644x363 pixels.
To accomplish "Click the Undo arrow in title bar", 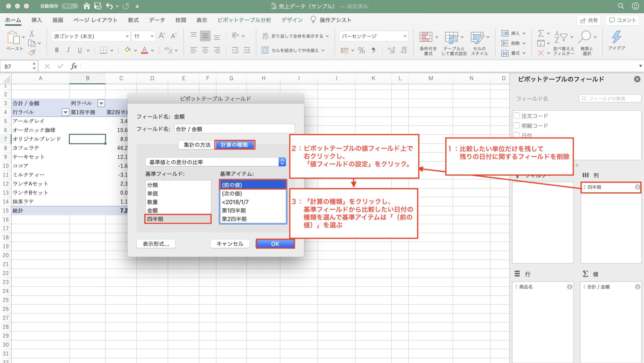I will coord(109,6).
